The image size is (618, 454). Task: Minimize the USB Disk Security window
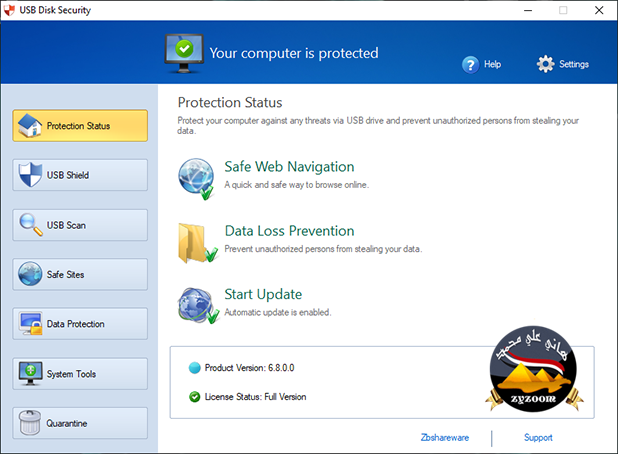click(528, 10)
